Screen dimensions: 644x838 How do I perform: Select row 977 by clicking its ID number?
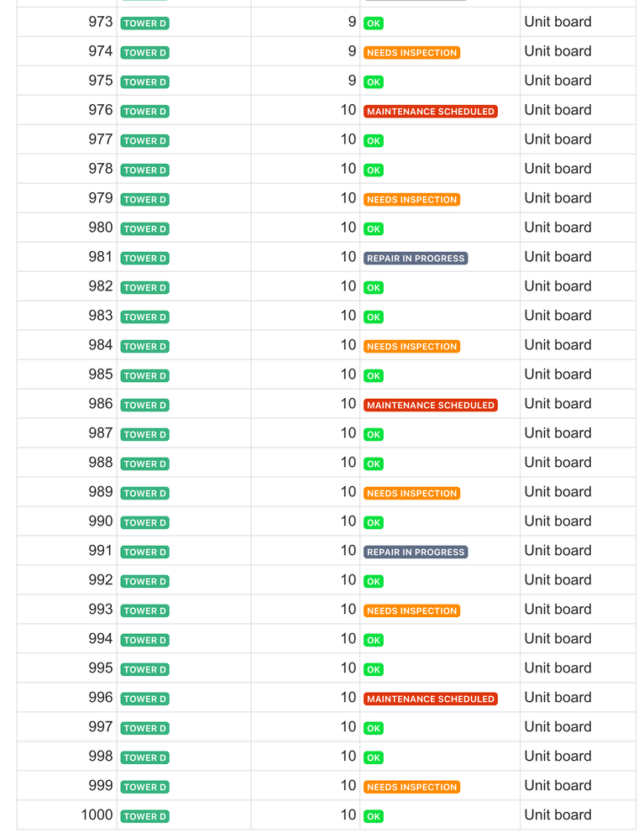100,139
